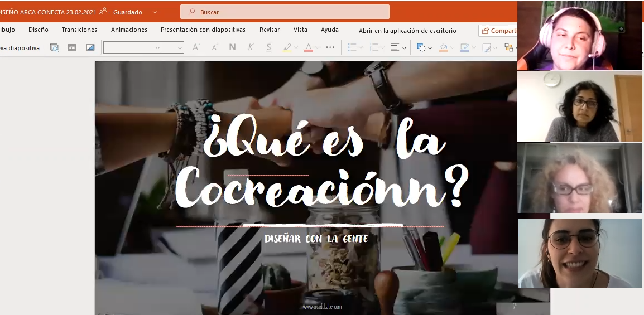Expand the file name chevron after Guardado

click(x=155, y=12)
